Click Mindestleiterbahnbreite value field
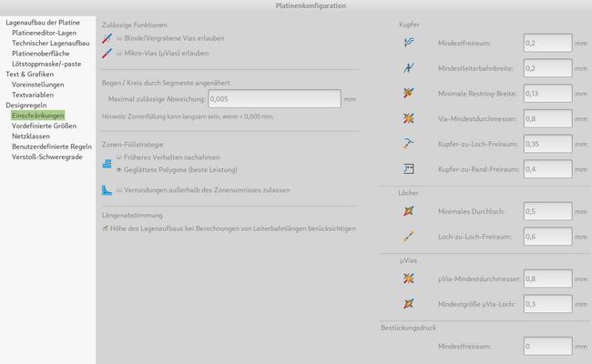Image resolution: width=592 pixels, height=364 pixels. point(547,68)
